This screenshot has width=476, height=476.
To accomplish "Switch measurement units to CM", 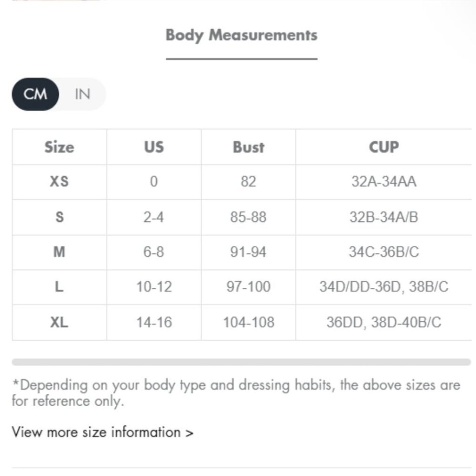I will pos(35,94).
